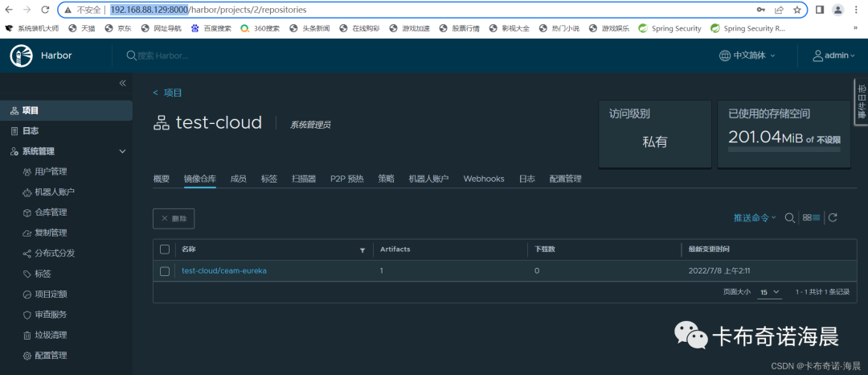Open the page size 15 dropdown
Screen dimensions: 868x375
click(x=769, y=292)
